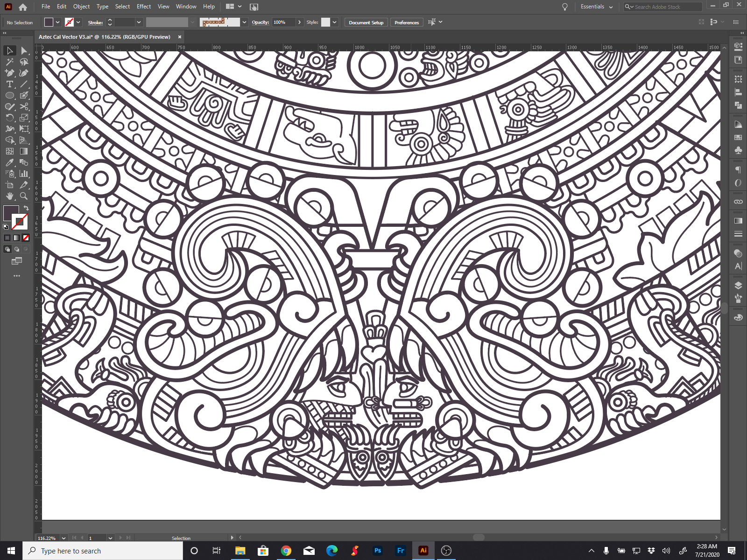The height and width of the screenshot is (560, 747).
Task: Select the Magic Wand tool
Action: pyautogui.click(x=10, y=62)
